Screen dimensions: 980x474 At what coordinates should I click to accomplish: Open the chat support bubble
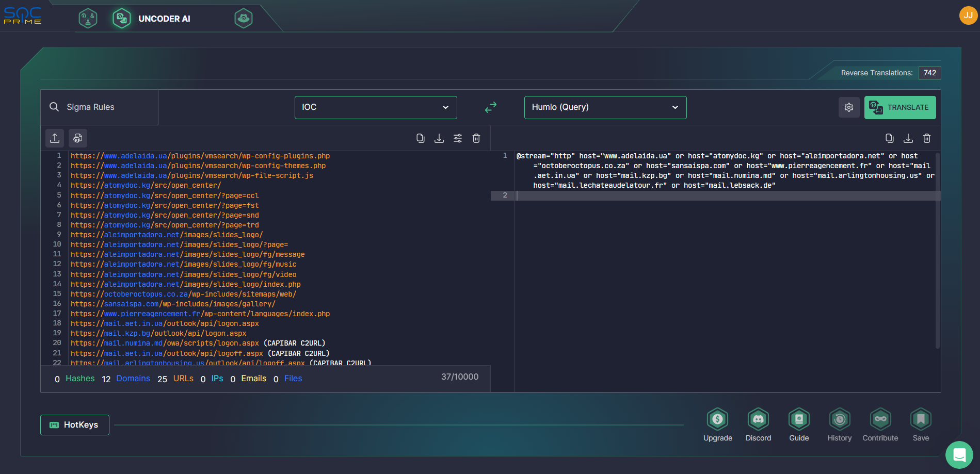959,455
